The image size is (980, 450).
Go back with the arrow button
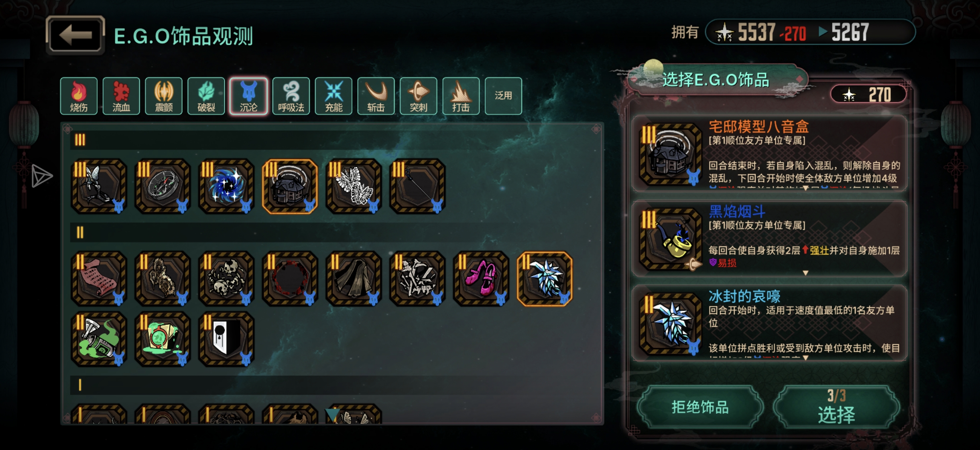click(75, 35)
